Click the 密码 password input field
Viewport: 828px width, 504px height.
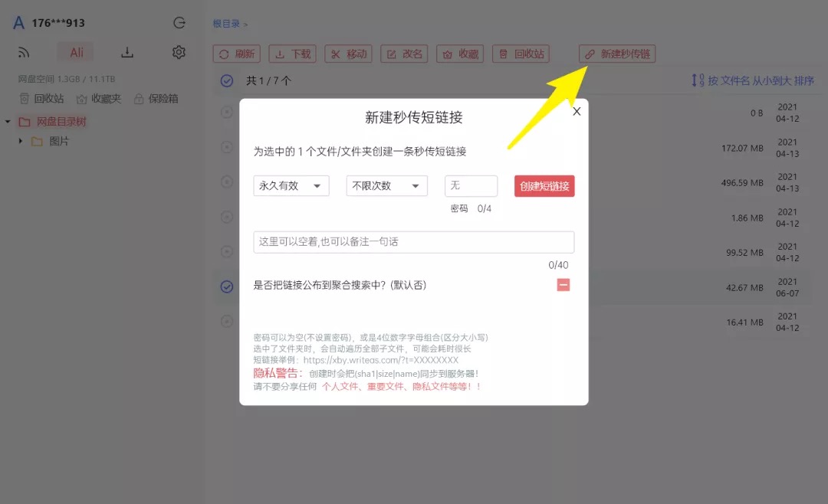(x=471, y=186)
